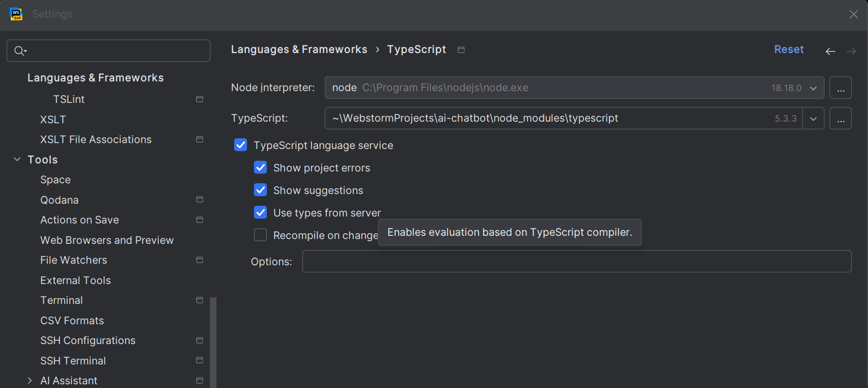Click the WebStorm logo in title bar
The image size is (868, 388).
click(x=16, y=14)
